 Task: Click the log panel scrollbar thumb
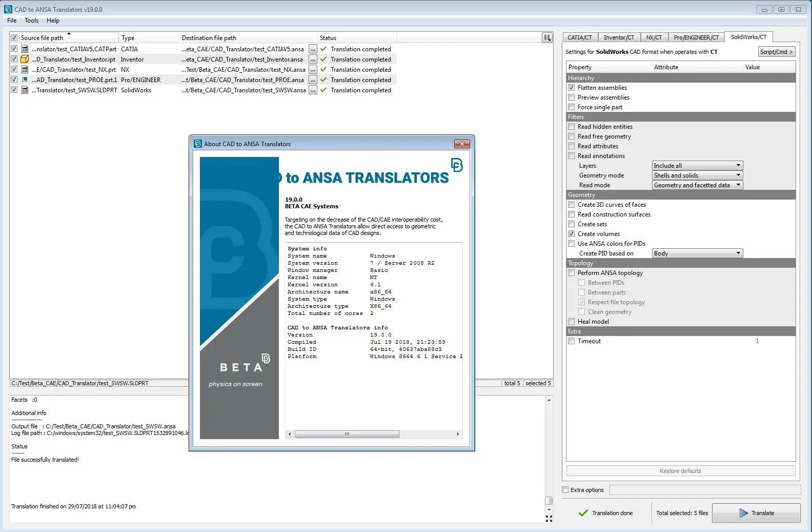pyautogui.click(x=549, y=501)
